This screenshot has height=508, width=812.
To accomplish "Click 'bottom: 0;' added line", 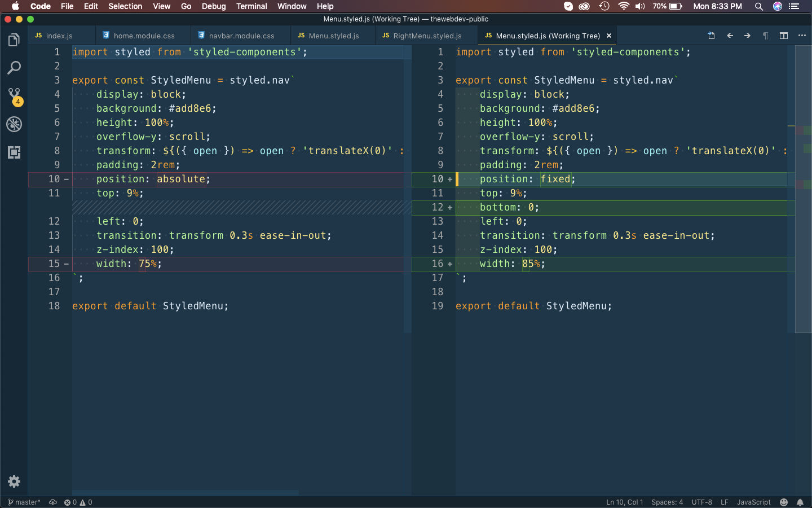I will click(x=509, y=207).
